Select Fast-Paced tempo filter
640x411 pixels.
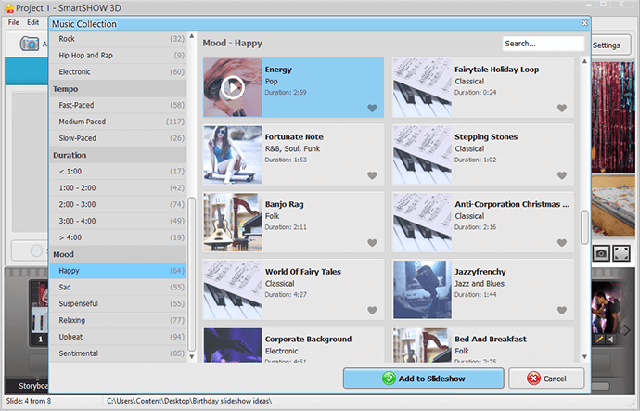point(118,105)
